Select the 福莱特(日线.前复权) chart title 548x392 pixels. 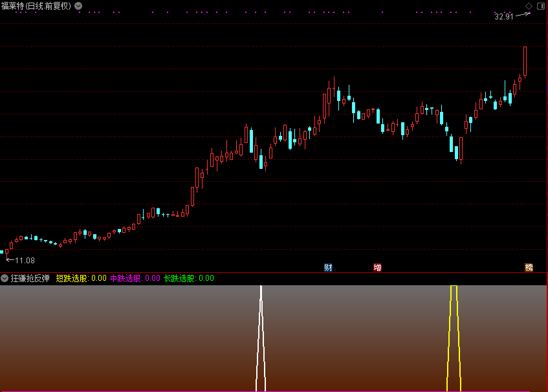tap(36, 6)
